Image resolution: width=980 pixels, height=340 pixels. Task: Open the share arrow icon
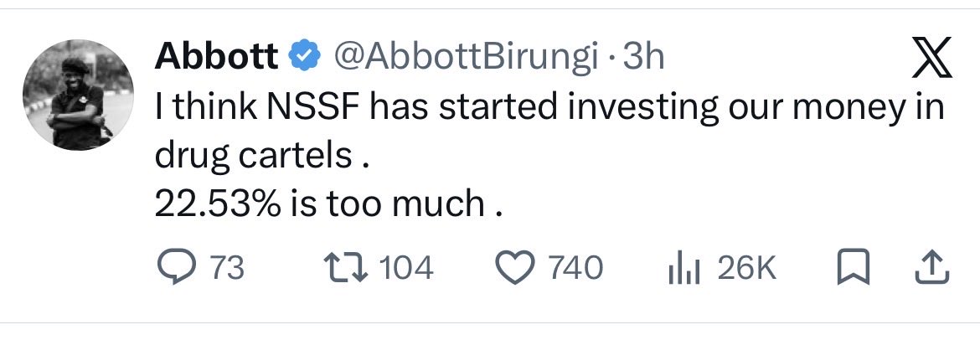click(932, 268)
